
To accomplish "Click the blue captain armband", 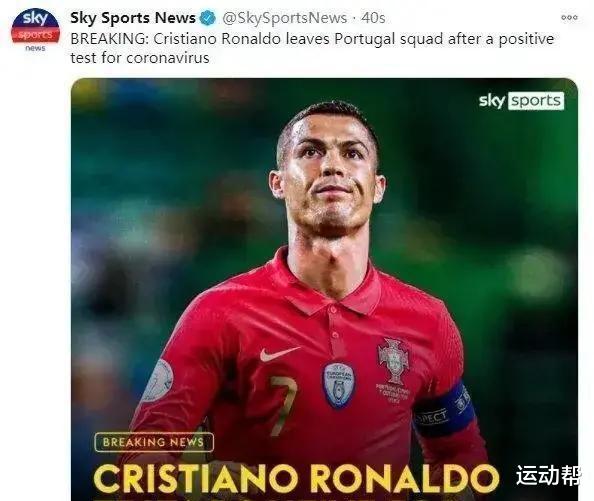I will [x=444, y=409].
